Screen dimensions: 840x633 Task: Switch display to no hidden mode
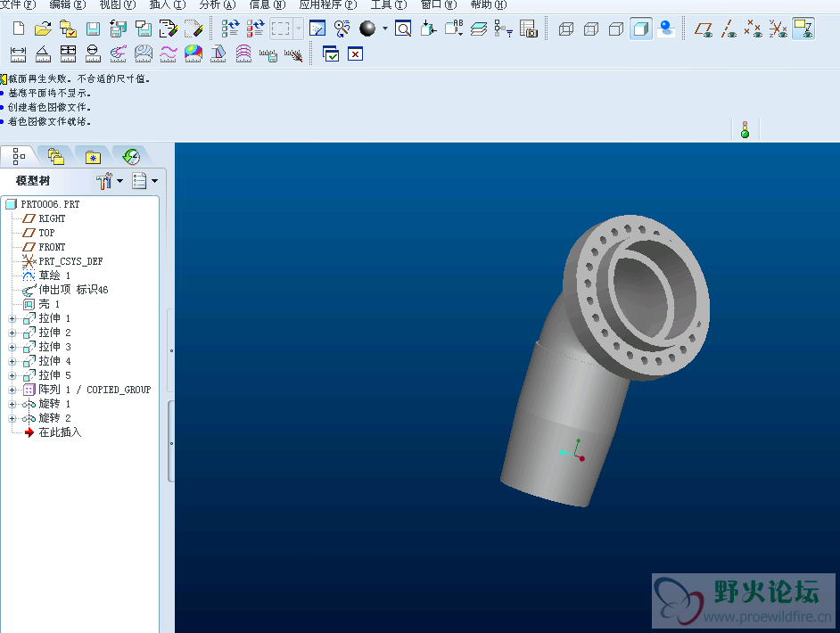(616, 29)
